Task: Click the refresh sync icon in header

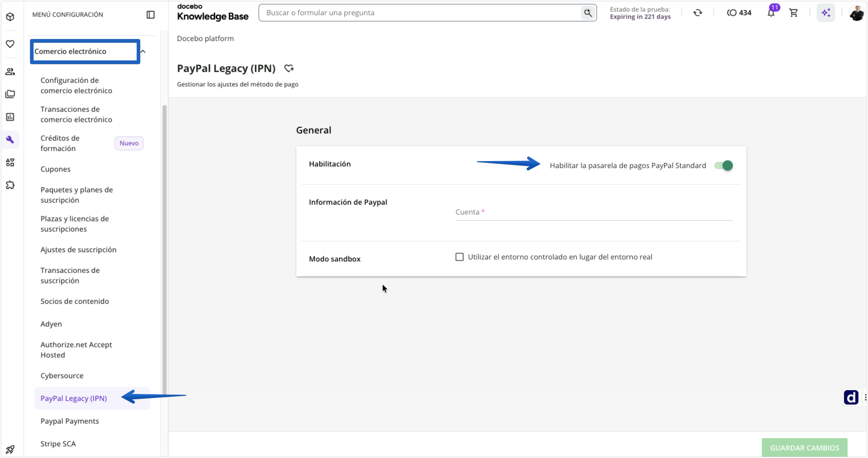Action: click(x=698, y=13)
